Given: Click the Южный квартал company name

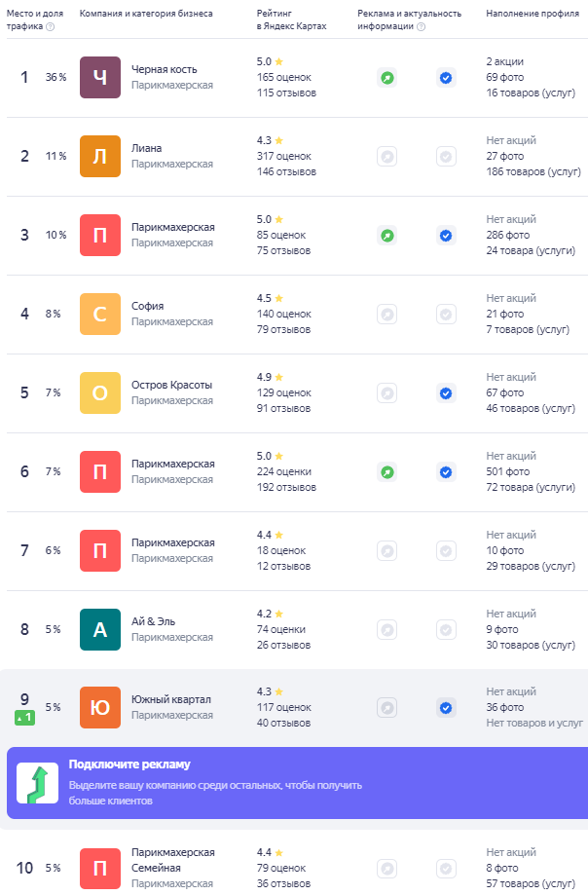Looking at the screenshot, I should (x=171, y=699).
